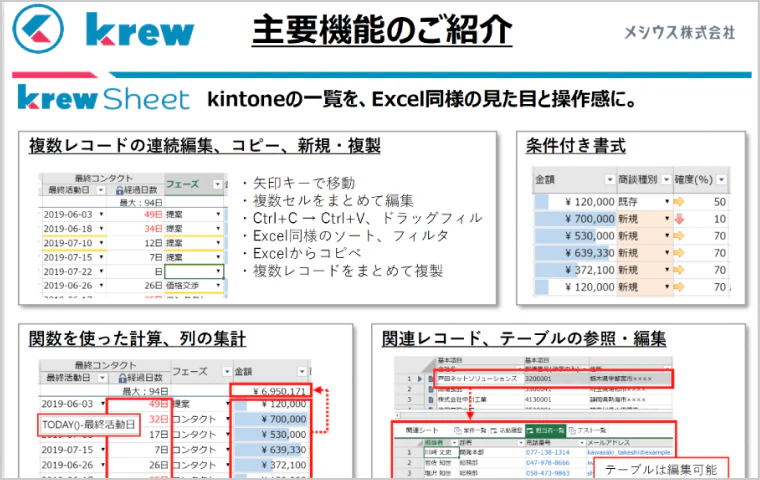The height and width of the screenshot is (480, 760).
Task: Click lock icon on 経過日数 in 複数レコード panel
Action: point(120,190)
